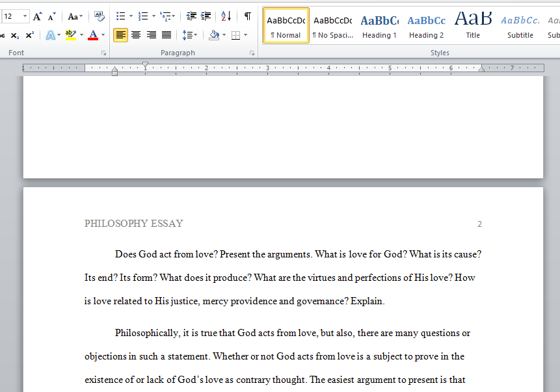The height and width of the screenshot is (392, 560).
Task: Open font color dropdown arrow
Action: point(103,35)
